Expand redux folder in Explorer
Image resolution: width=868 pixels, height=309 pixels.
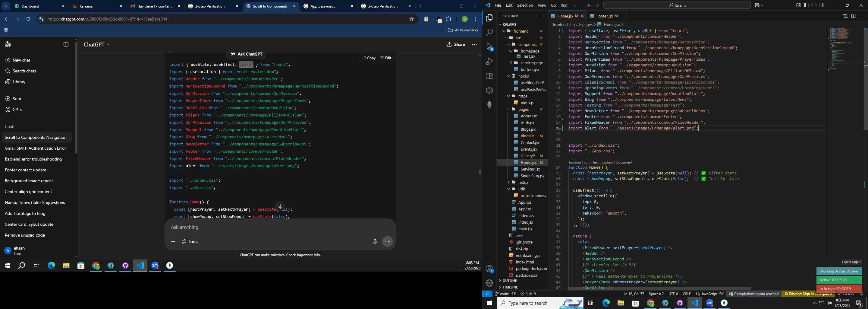(508, 183)
